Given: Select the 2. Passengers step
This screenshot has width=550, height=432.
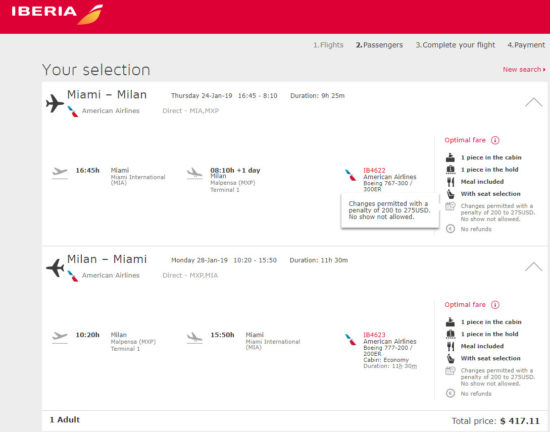Looking at the screenshot, I should (379, 45).
